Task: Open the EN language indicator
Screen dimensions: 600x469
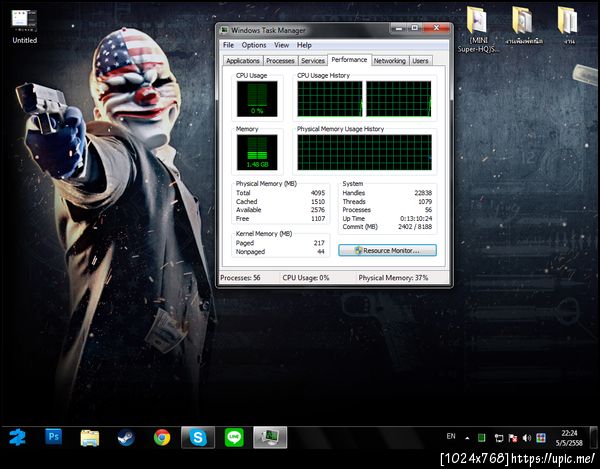Action: (x=450, y=437)
